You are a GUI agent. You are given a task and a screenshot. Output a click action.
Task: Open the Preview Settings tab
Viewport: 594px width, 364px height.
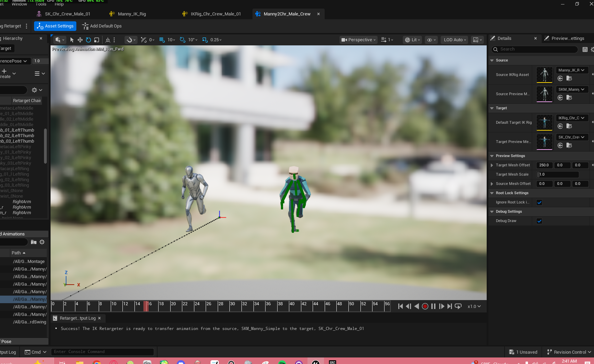point(567,38)
